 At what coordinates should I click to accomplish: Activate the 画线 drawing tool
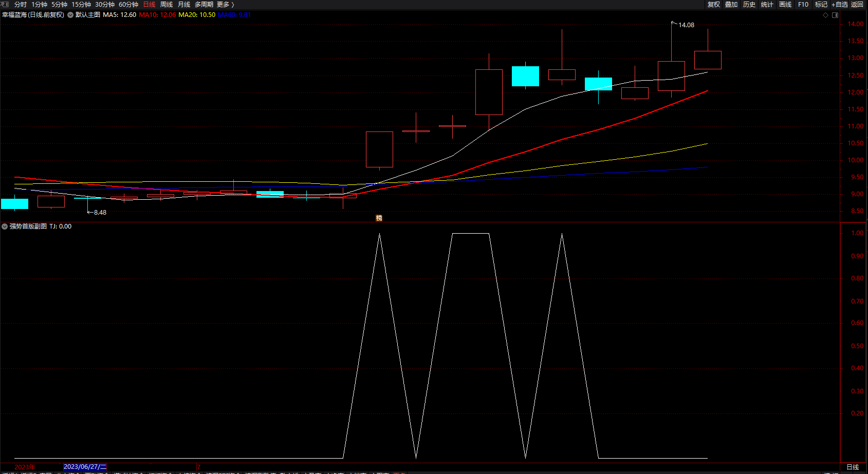785,5
